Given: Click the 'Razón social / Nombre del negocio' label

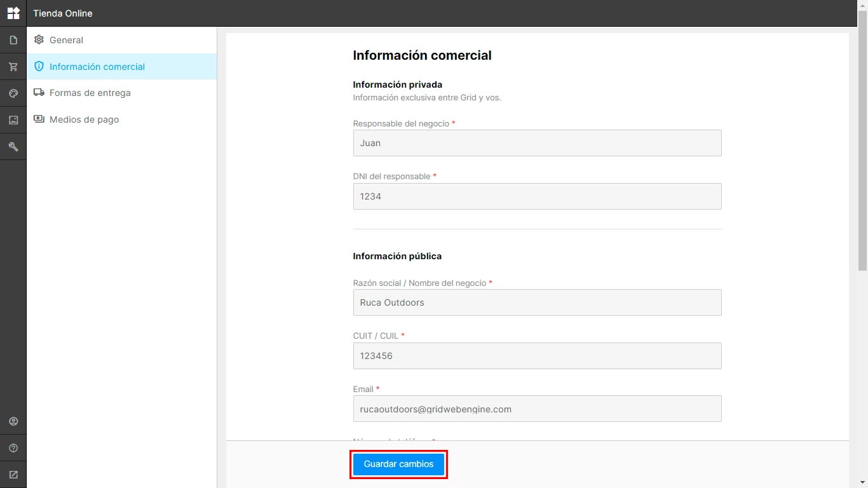Looking at the screenshot, I should click(419, 283).
